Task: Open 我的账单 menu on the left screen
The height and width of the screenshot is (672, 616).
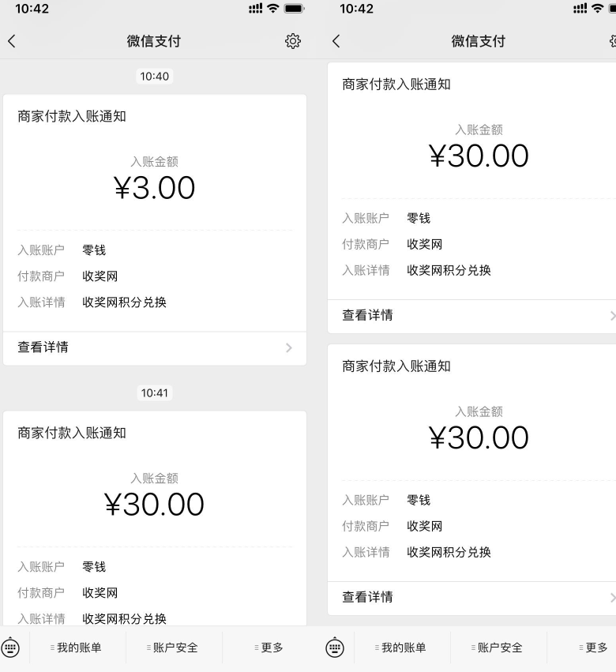Action: tap(78, 648)
